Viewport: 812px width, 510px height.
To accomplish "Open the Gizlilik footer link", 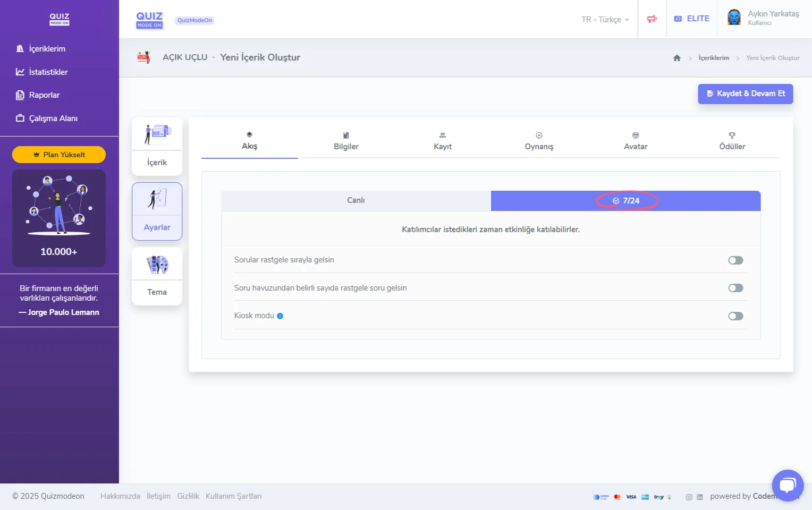I will 188,496.
